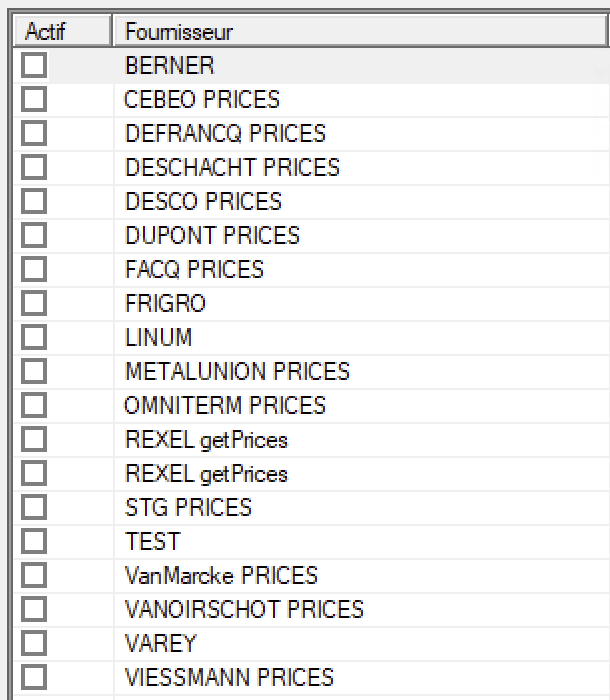
Task: Select the VIESSMANN PRICES supplier name
Action: [229, 677]
